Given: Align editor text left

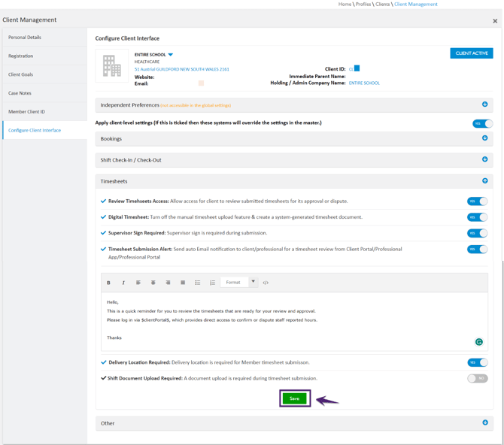Looking at the screenshot, I should pyautogui.click(x=138, y=283).
